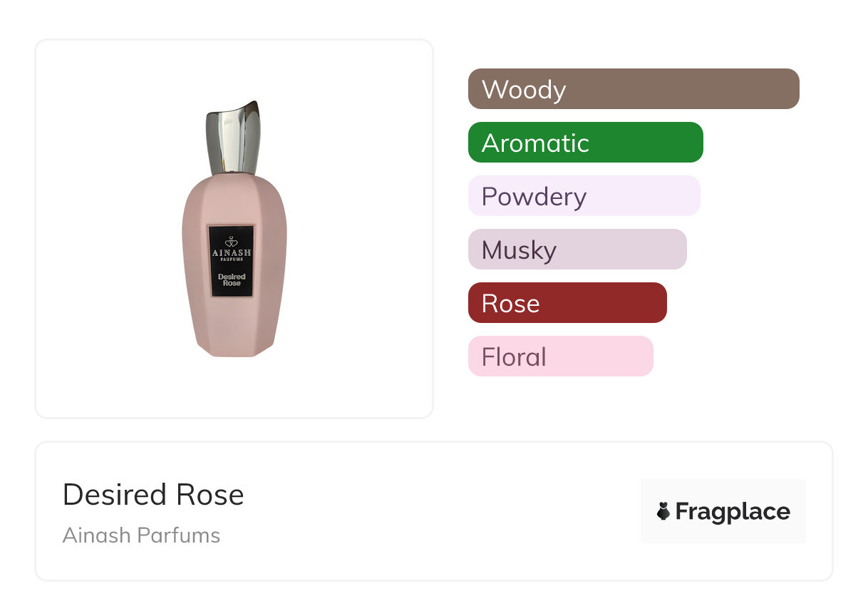Click the silver cap of the perfume bottle
Viewport: 868px width, 616px height.
click(x=234, y=140)
